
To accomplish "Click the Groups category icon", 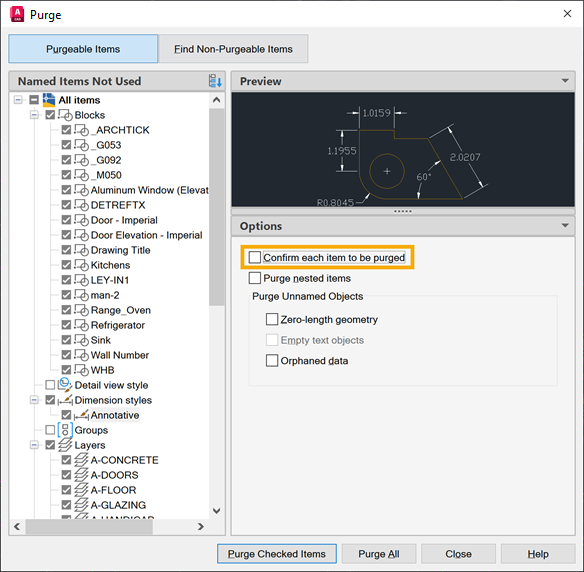I will click(x=65, y=430).
